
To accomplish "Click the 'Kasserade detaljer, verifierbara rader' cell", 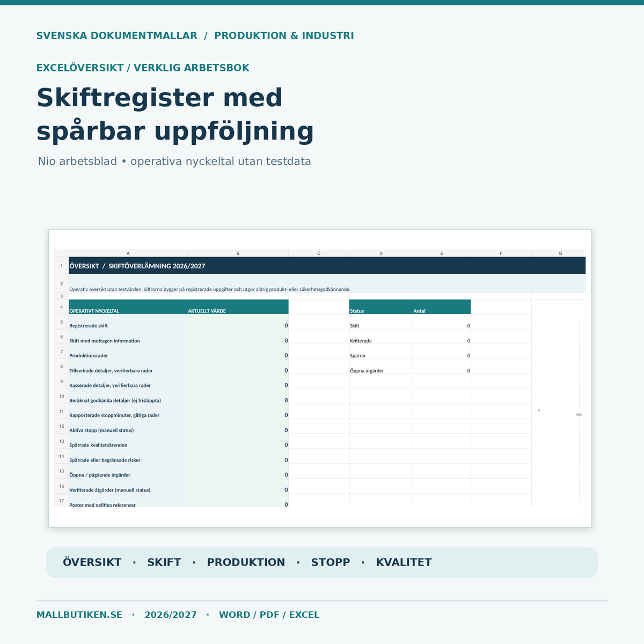I will point(128,382).
